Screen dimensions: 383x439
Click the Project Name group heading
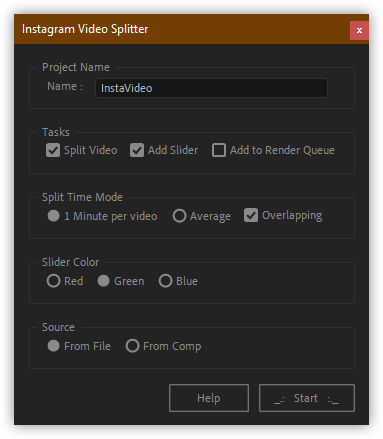[76, 67]
